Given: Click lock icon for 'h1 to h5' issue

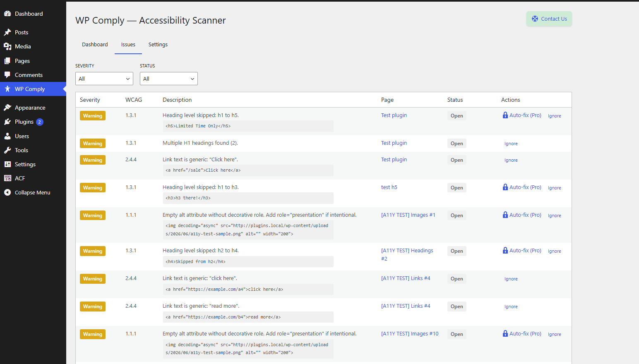Looking at the screenshot, I should click(x=505, y=115).
